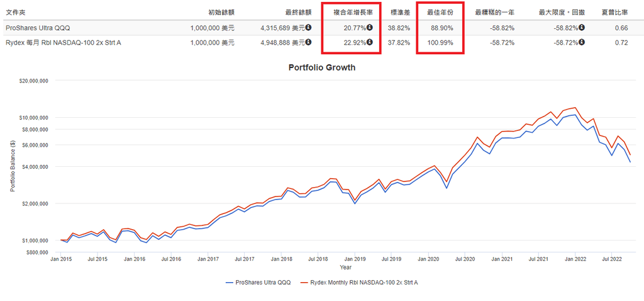Click info icon beside -58.72% max drawdown
This screenshot has height=301, width=644.
[582, 42]
